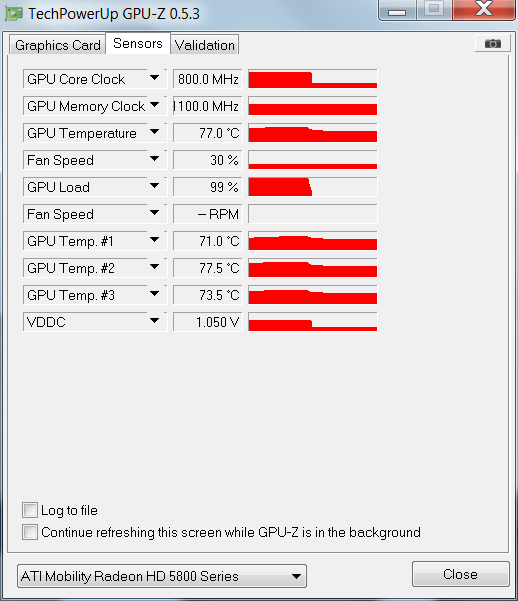Switch to the Graphics Card tab
The width and height of the screenshot is (518, 601).
58,45
